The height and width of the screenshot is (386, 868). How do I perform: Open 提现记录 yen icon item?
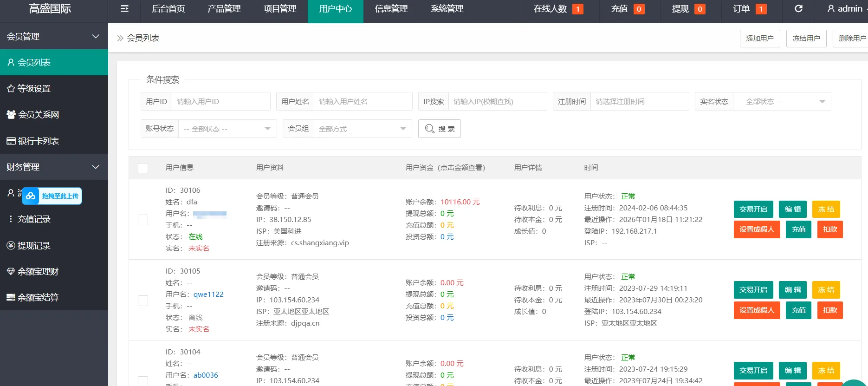pyautogui.click(x=11, y=245)
